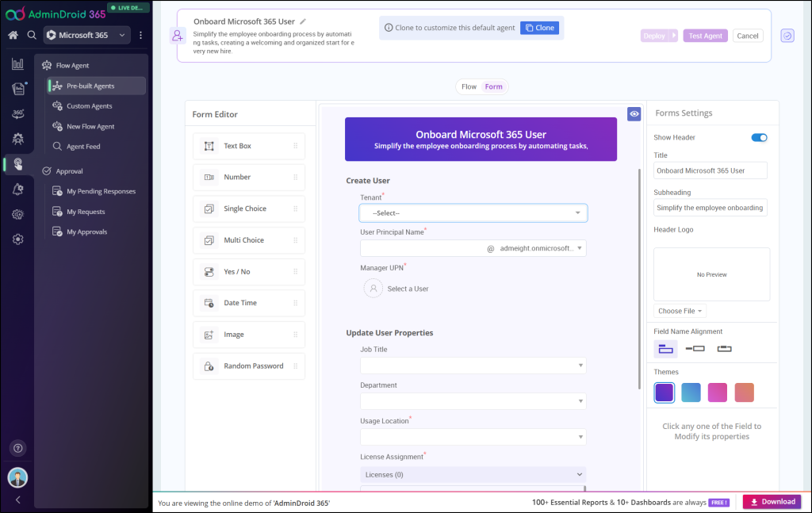812x513 pixels.
Task: Open the Microsoft 365 product dropdown
Action: tap(86, 35)
